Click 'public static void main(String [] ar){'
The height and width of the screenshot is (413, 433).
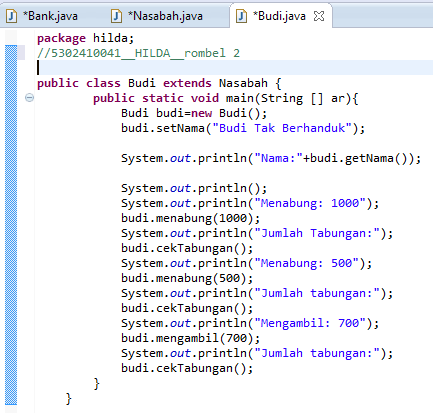(225, 98)
